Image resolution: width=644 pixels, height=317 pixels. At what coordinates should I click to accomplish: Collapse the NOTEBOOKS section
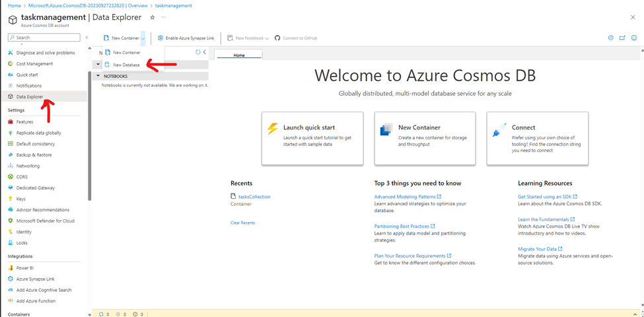[x=98, y=76]
